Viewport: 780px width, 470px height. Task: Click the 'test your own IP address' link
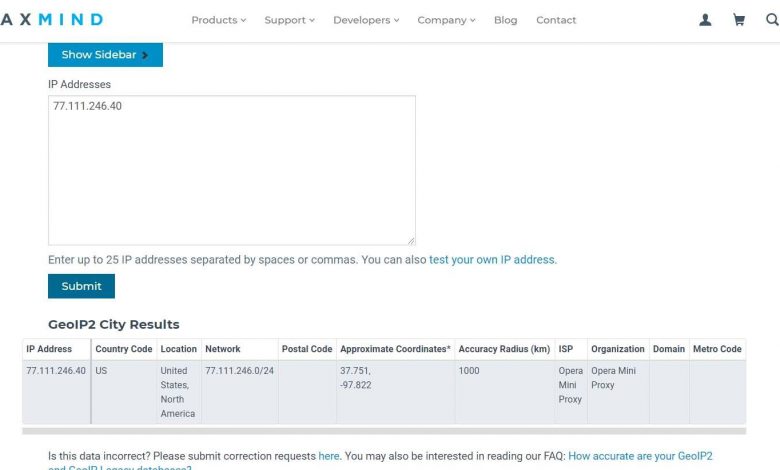click(491, 260)
